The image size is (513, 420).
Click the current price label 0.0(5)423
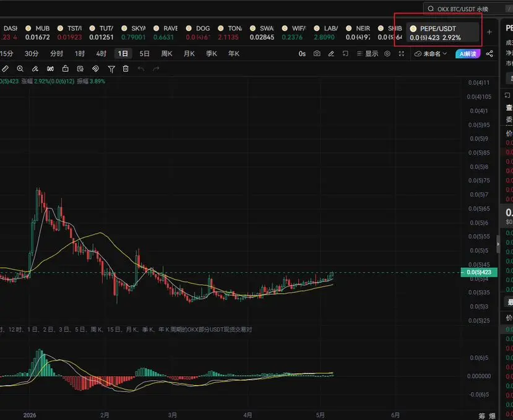[x=479, y=272]
